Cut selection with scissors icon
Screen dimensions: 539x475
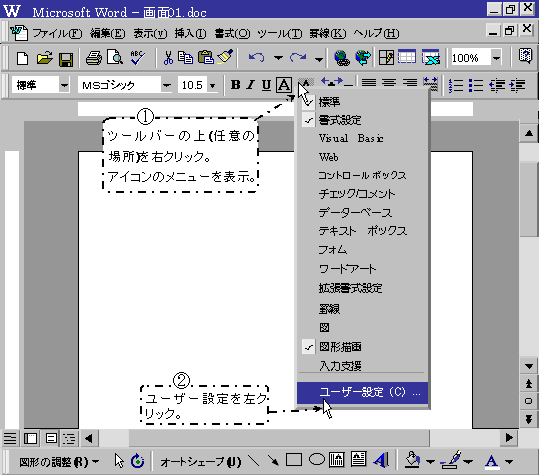click(x=168, y=58)
